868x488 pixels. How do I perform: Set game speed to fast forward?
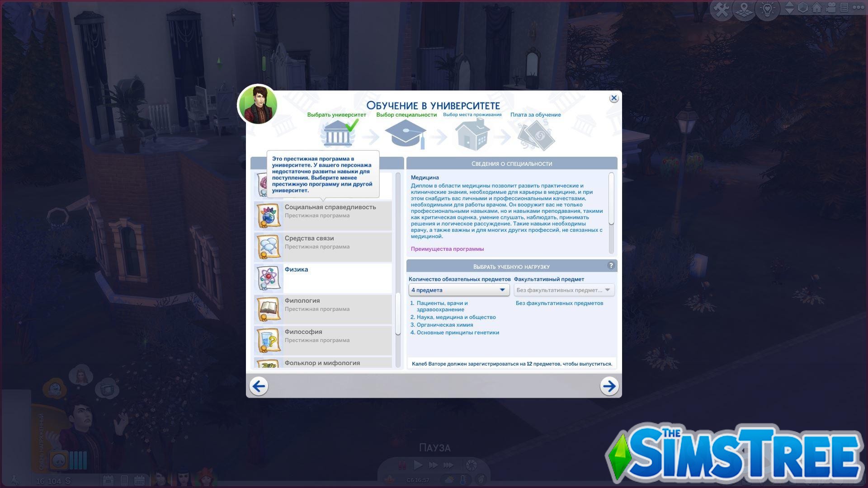point(433,465)
